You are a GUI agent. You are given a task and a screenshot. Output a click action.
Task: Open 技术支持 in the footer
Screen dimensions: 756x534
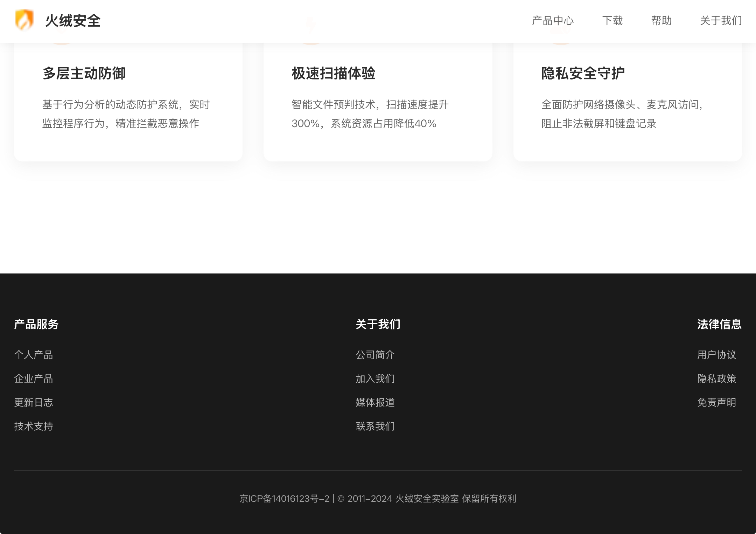(x=34, y=426)
